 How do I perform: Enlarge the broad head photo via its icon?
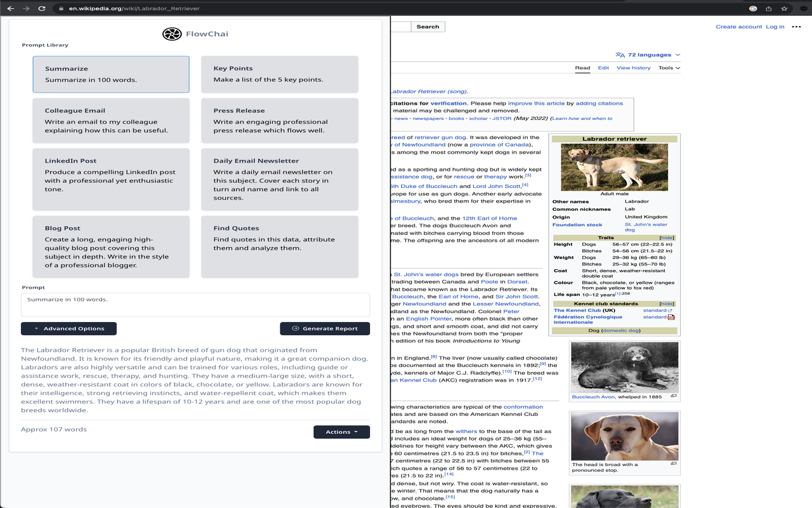[x=674, y=464]
